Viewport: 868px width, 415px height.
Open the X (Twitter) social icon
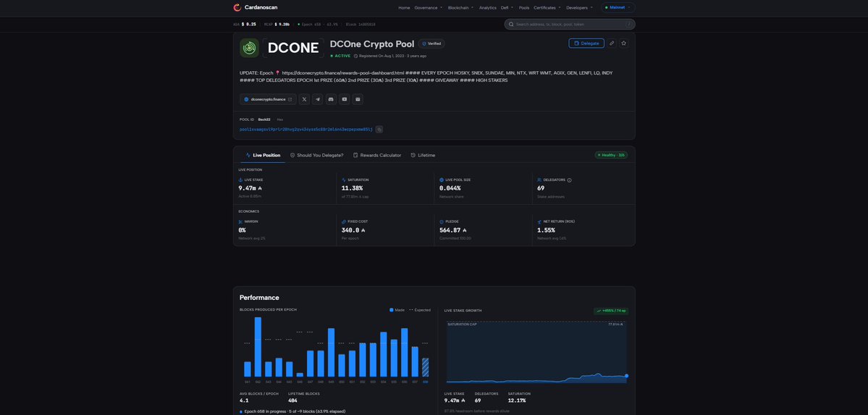pos(304,99)
